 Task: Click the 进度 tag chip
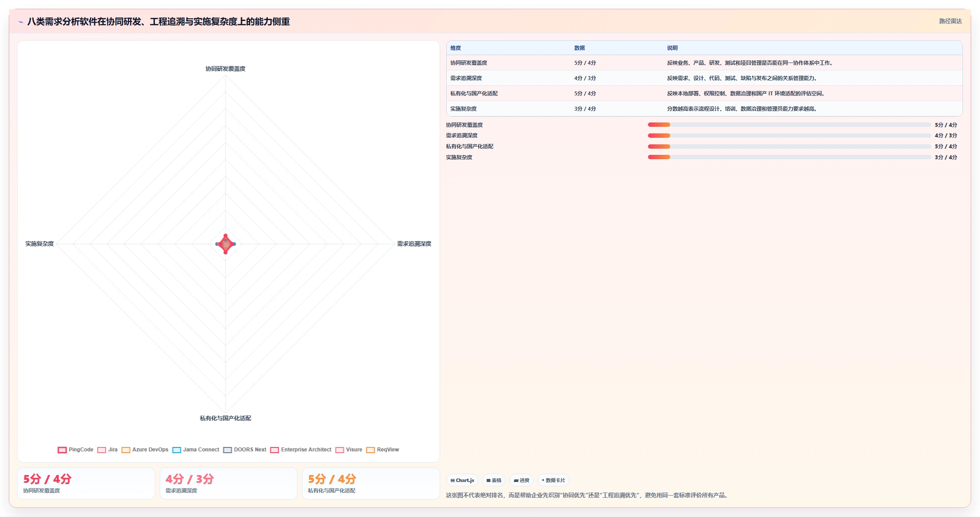click(521, 480)
